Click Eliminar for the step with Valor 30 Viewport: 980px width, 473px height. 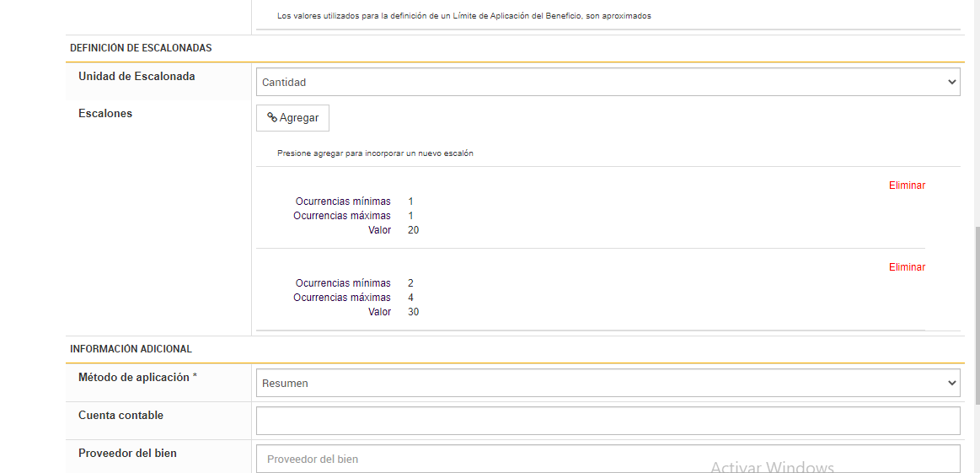click(907, 267)
